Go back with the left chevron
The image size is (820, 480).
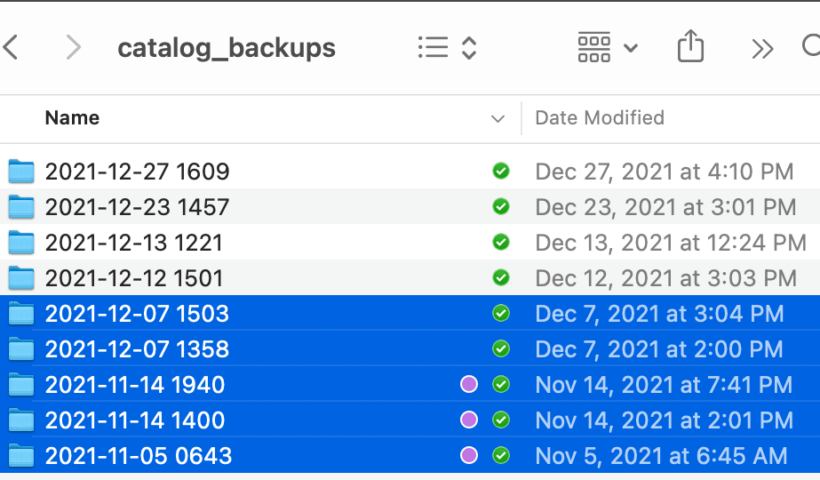pyautogui.click(x=11, y=48)
